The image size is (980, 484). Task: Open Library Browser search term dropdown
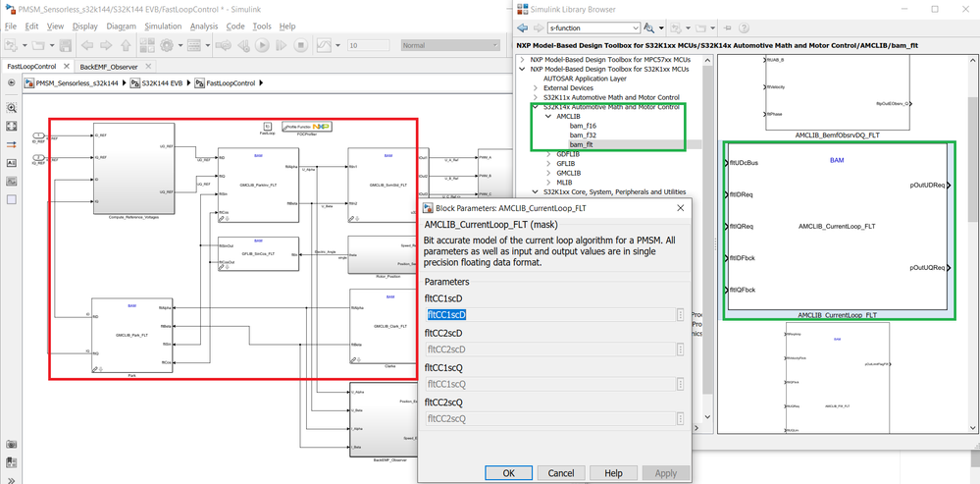tap(636, 28)
